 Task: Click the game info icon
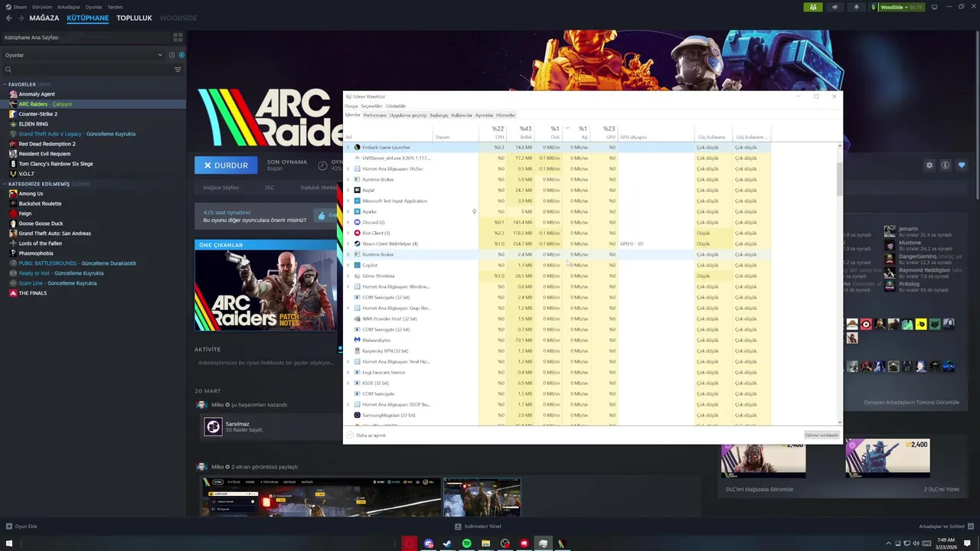[x=946, y=165]
